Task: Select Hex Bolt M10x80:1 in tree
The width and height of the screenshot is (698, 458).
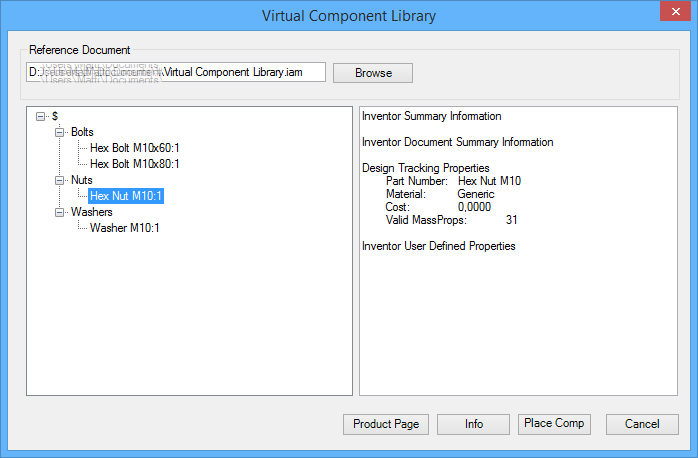Action: 134,164
